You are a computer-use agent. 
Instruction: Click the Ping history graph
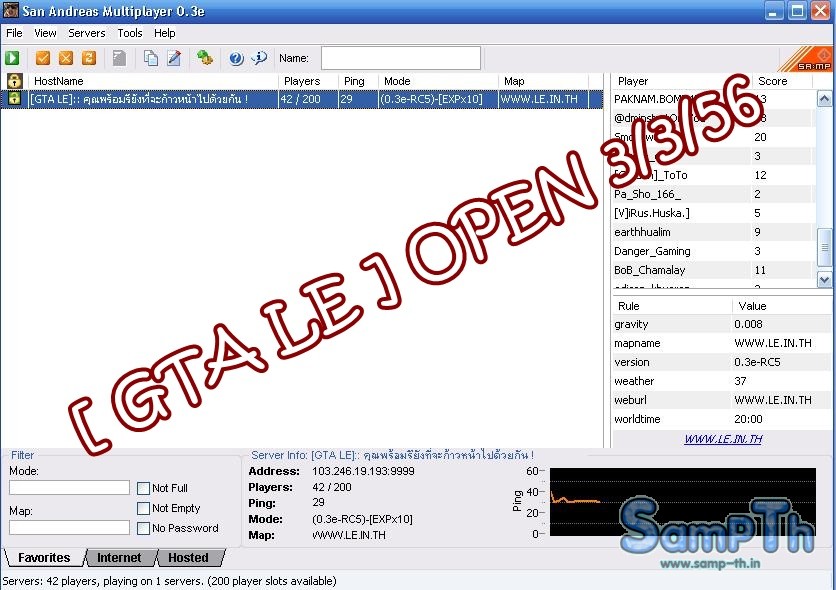click(x=682, y=502)
